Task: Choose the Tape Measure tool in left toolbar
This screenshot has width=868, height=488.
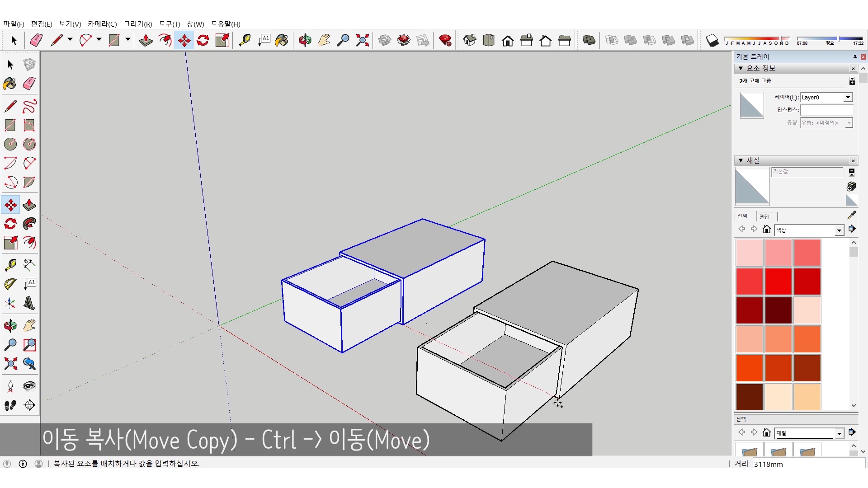Action: 10,264
